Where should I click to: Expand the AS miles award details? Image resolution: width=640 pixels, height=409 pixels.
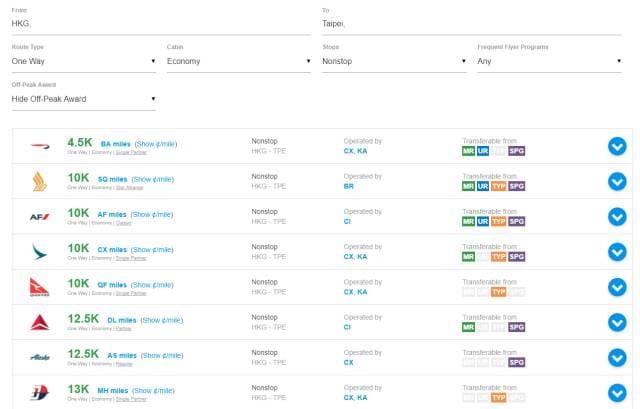pos(617,357)
